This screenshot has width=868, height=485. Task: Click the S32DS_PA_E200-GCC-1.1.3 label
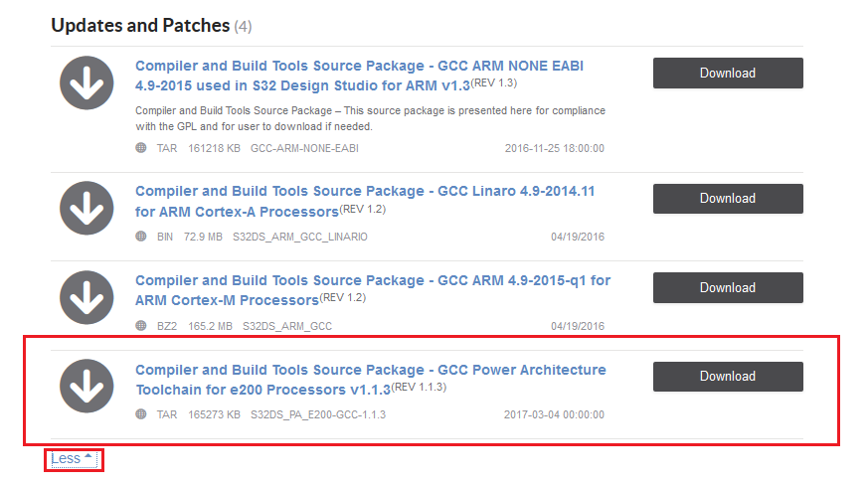click(x=317, y=414)
